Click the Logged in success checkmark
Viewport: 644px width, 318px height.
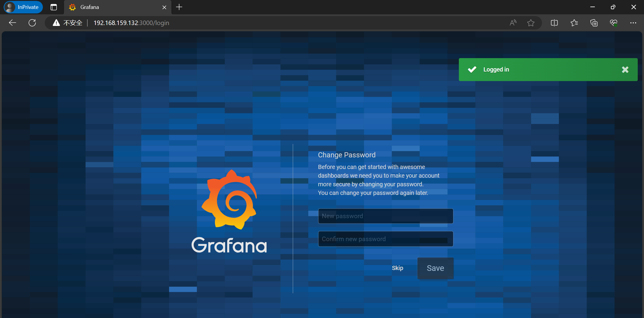coord(472,69)
